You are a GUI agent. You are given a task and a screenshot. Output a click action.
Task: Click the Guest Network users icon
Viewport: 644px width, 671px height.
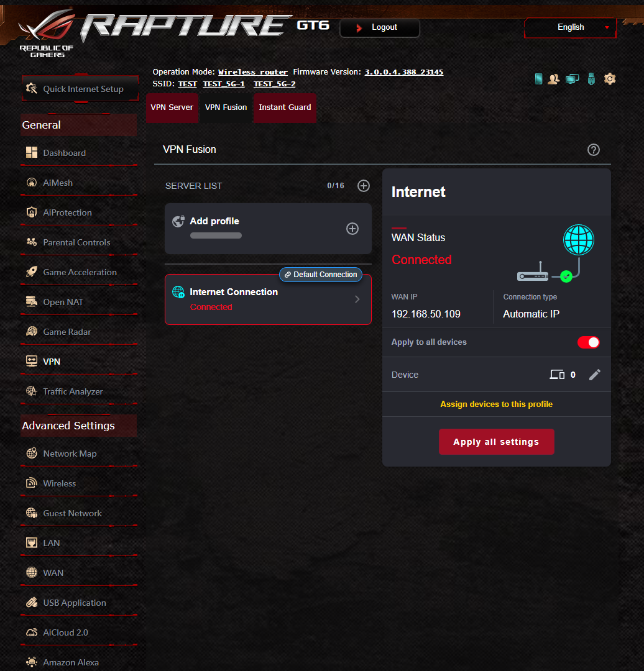[553, 78]
